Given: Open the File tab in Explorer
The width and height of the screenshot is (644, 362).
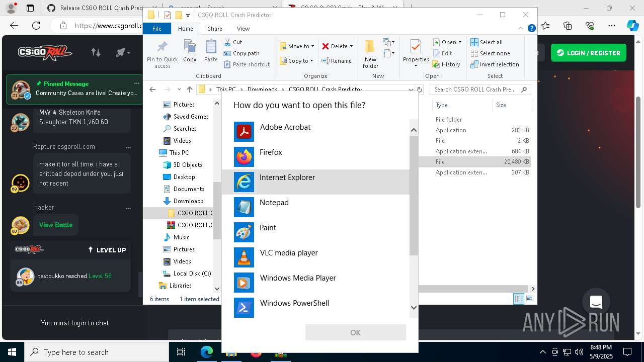Looking at the screenshot, I should point(157,29).
